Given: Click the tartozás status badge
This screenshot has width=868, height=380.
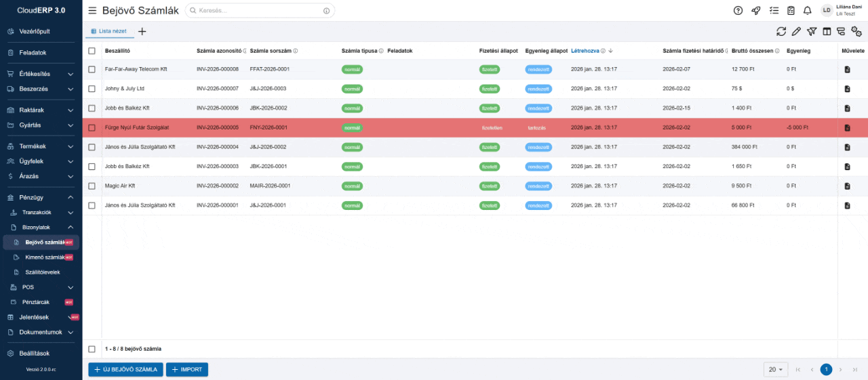Looking at the screenshot, I should pyautogui.click(x=537, y=128).
